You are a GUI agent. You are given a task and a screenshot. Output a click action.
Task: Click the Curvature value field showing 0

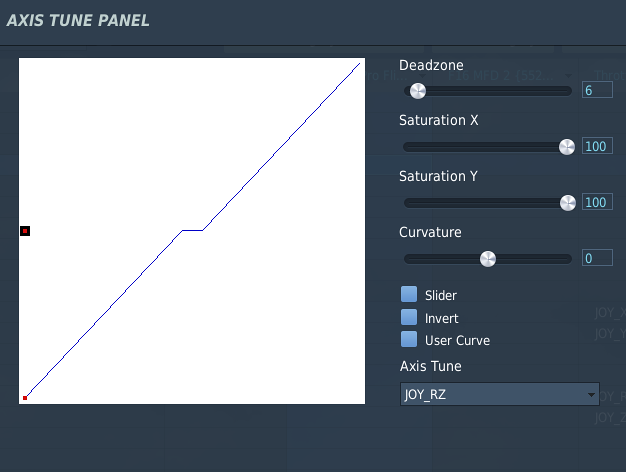[597, 258]
